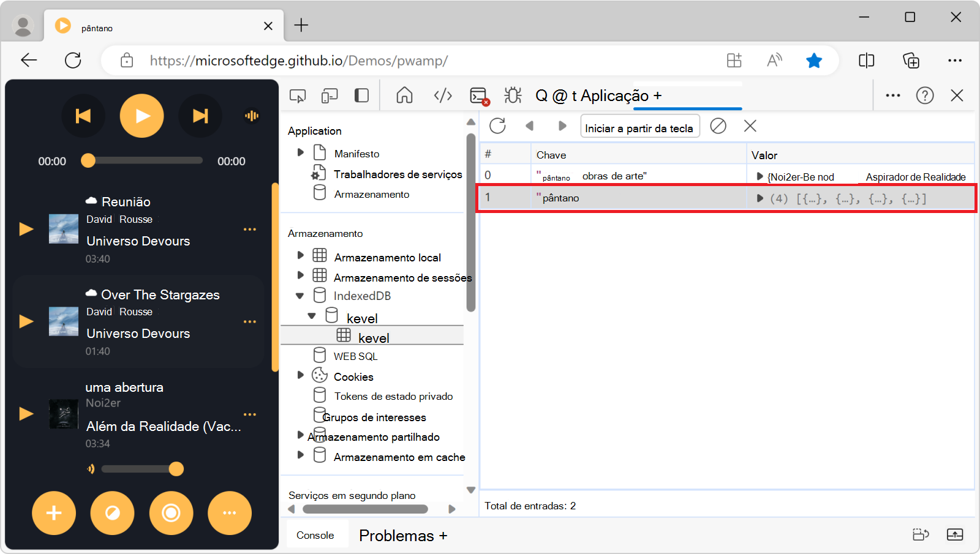Clear the object store with the slash icon

[718, 126]
